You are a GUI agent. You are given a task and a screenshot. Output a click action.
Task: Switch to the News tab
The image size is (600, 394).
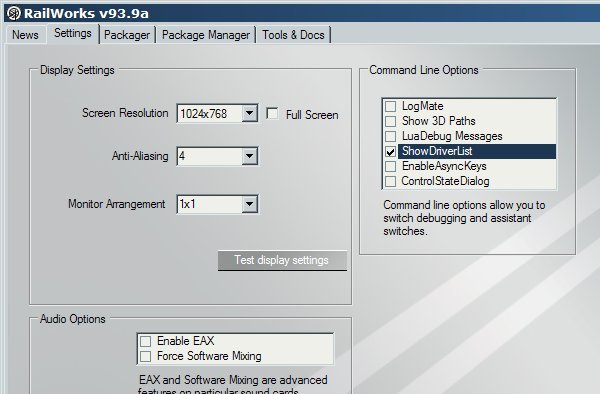[x=25, y=35]
